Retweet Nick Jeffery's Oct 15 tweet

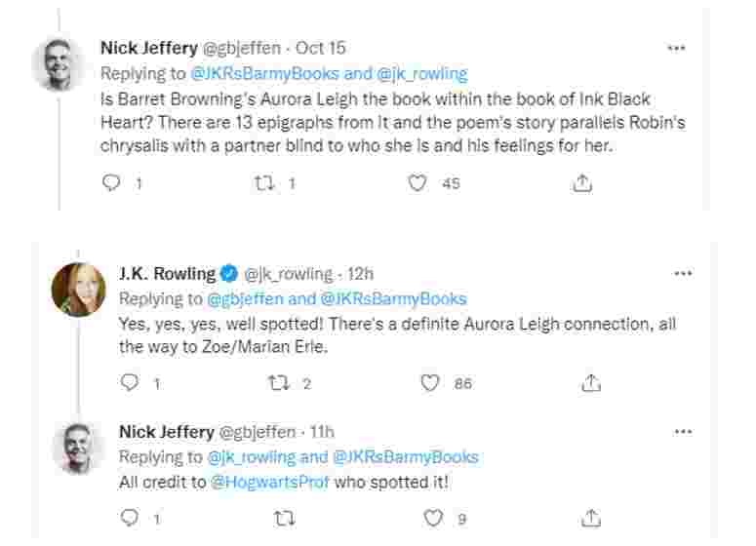(x=263, y=182)
